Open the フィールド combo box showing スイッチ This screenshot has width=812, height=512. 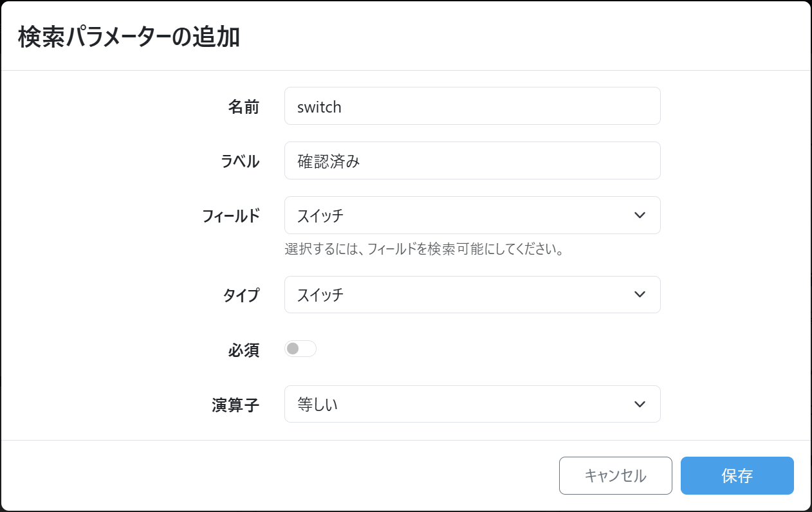(x=463, y=215)
